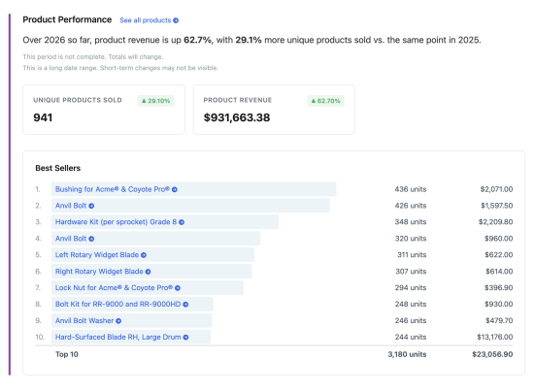Click arrow icon by Anvil Bolt Washer
Screen dimensions: 534x392
pyautogui.click(x=118, y=321)
